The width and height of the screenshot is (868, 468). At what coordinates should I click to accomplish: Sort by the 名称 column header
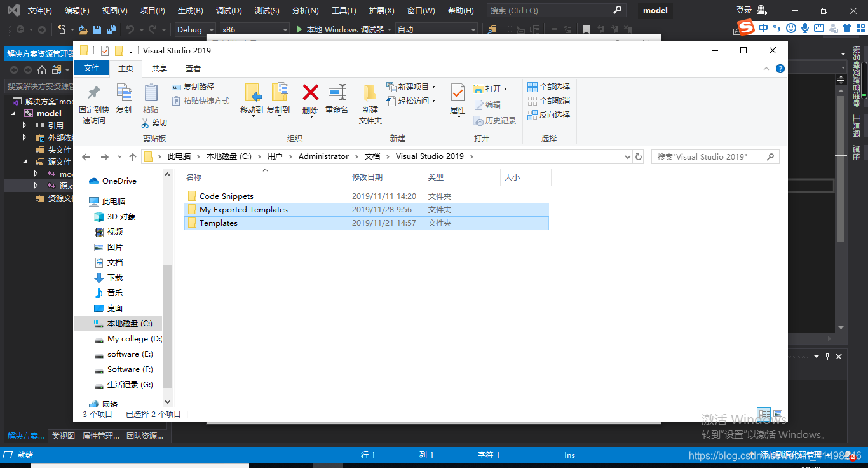tap(266, 177)
